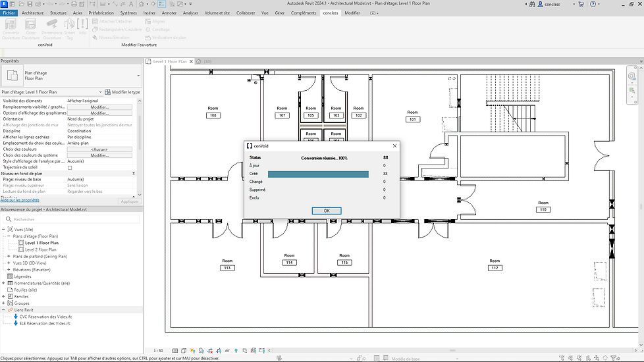Click the Carottage option in ribbon
This screenshot has width=644, height=362.
point(157,29)
